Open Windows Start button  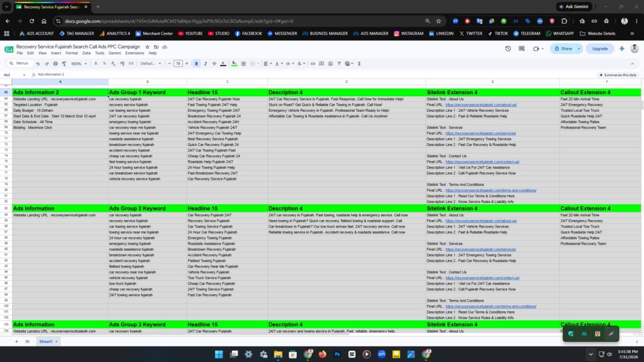(219, 354)
